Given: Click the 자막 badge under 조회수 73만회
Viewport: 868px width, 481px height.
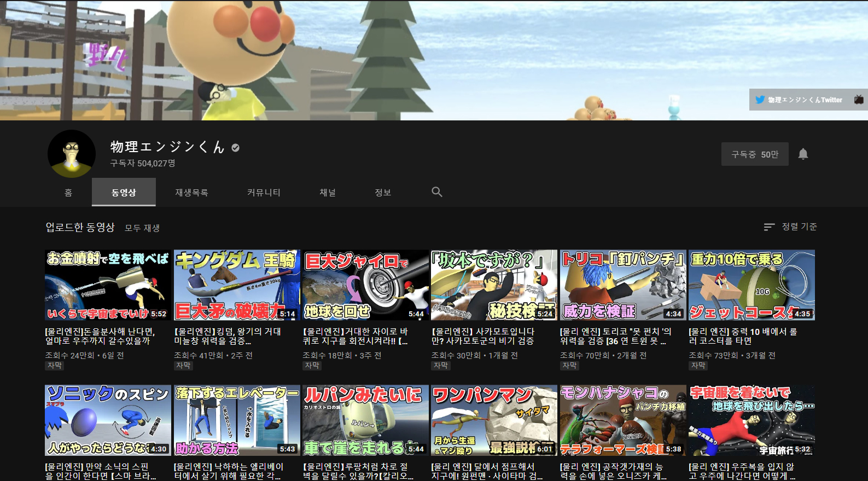Looking at the screenshot, I should point(698,365).
